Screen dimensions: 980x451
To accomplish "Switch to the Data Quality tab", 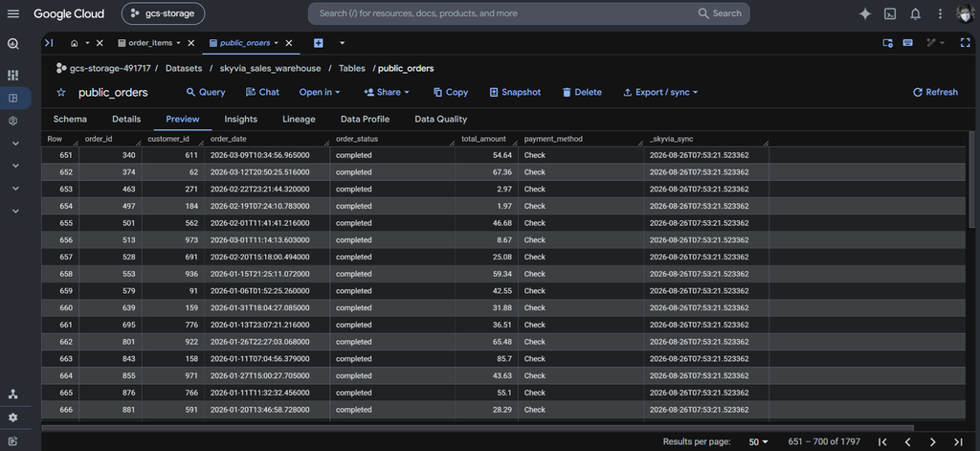I will coord(440,119).
